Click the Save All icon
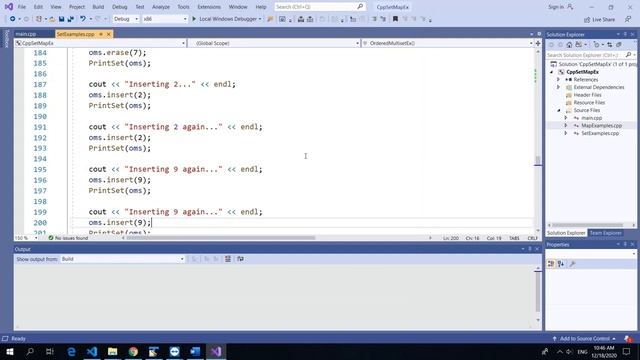The width and height of the screenshot is (640, 360). (x=71, y=19)
